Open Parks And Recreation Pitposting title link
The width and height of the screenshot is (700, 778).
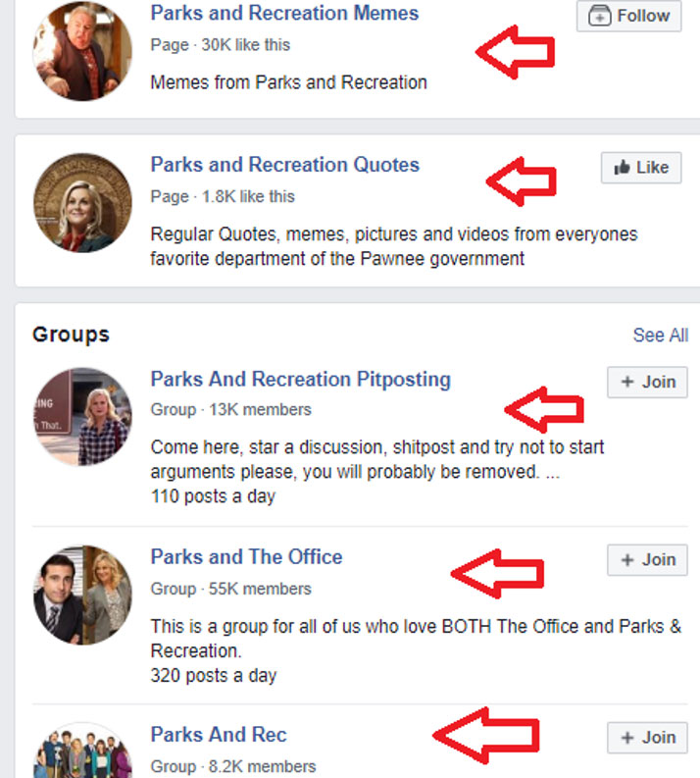300,380
